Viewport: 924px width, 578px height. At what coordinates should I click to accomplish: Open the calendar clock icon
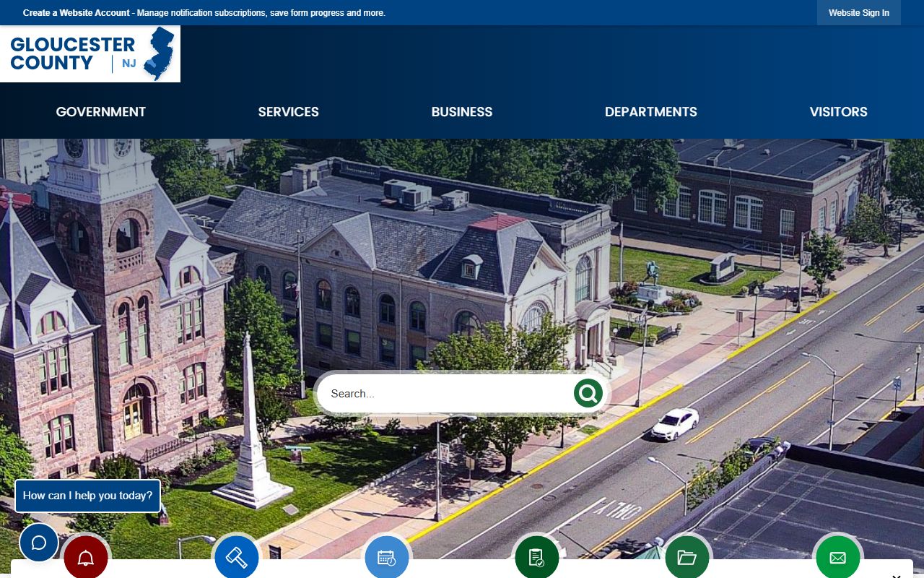(x=387, y=558)
